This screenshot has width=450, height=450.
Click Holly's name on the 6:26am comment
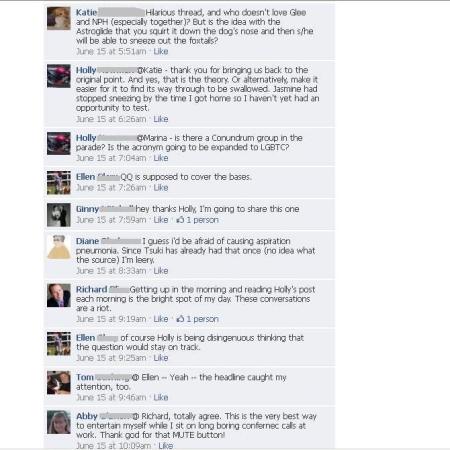tap(86, 70)
